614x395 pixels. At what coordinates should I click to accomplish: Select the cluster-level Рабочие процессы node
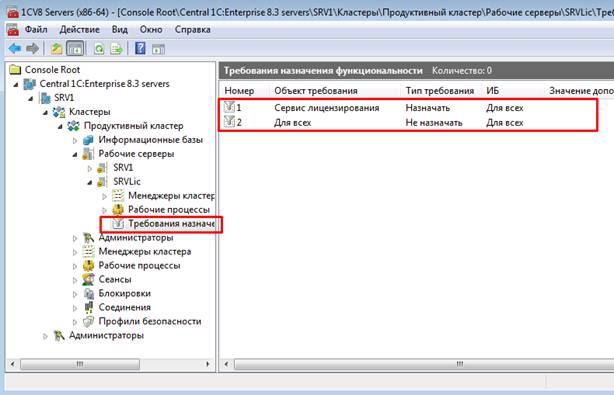(139, 265)
